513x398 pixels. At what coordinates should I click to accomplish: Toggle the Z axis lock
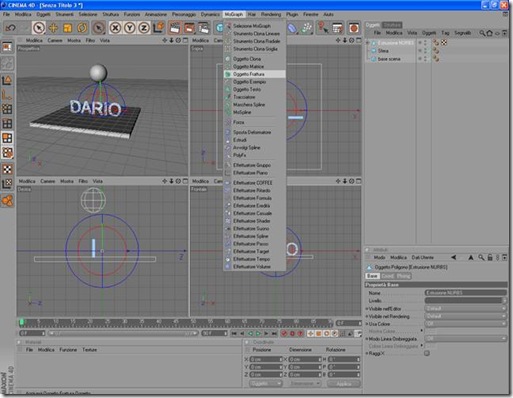coord(144,28)
